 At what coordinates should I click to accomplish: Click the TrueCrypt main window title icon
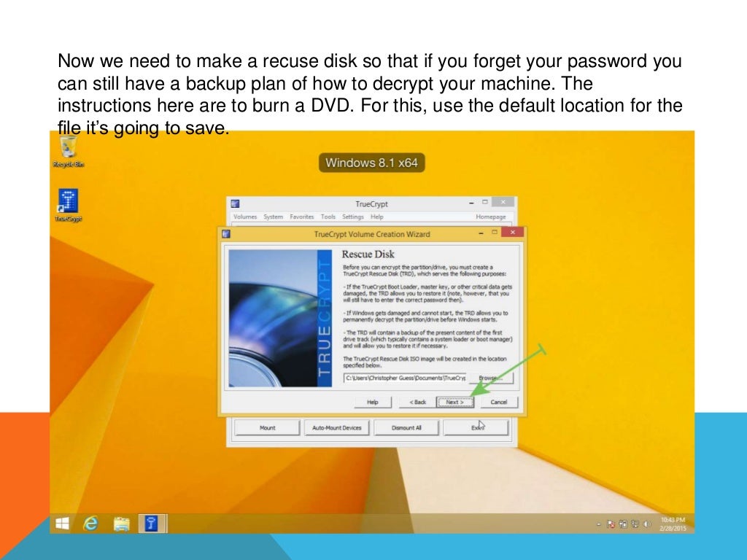(235, 204)
